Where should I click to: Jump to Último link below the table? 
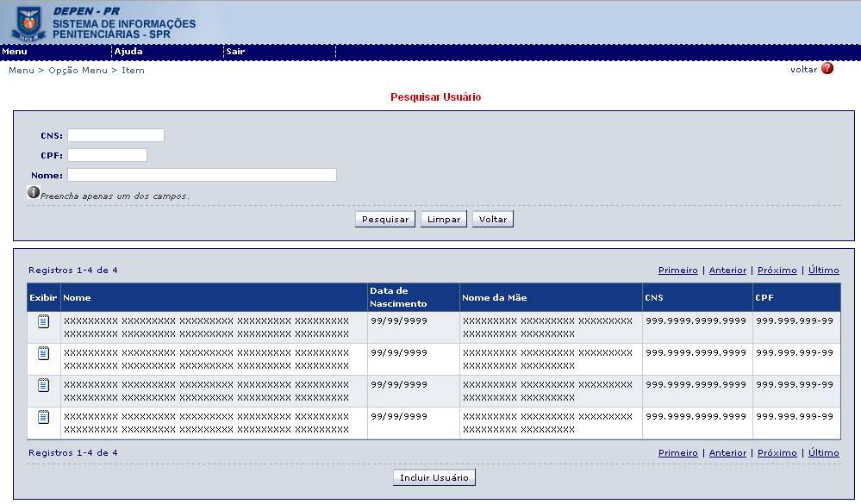[823, 453]
